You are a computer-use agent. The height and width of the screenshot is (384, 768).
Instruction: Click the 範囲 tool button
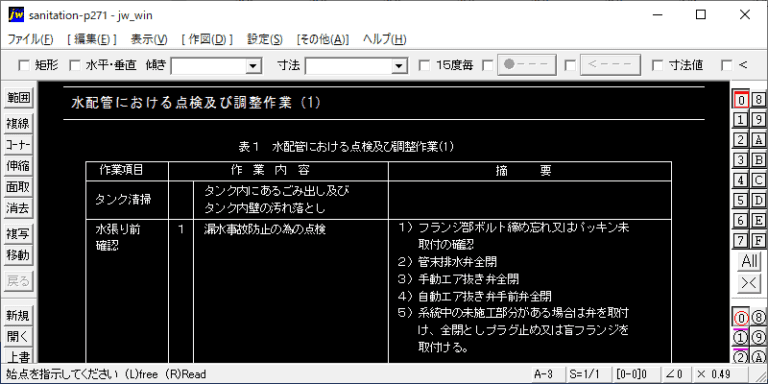(18, 97)
